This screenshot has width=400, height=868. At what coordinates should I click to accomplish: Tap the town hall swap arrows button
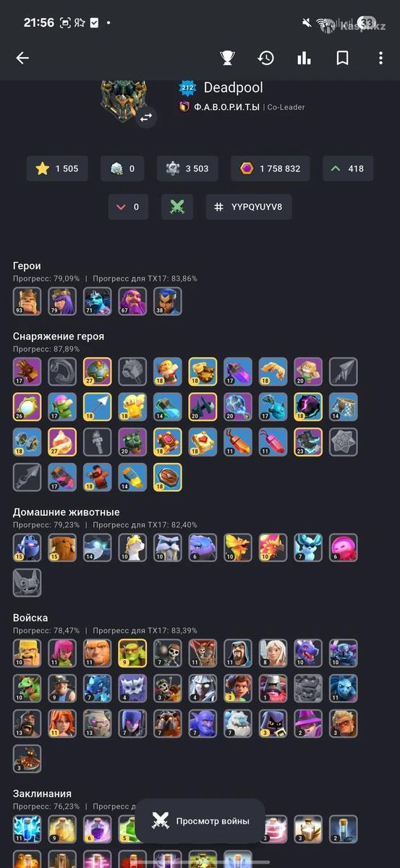tap(146, 116)
